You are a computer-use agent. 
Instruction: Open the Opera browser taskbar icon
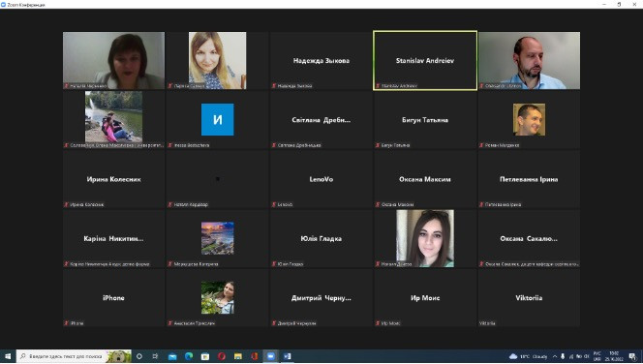(x=222, y=356)
